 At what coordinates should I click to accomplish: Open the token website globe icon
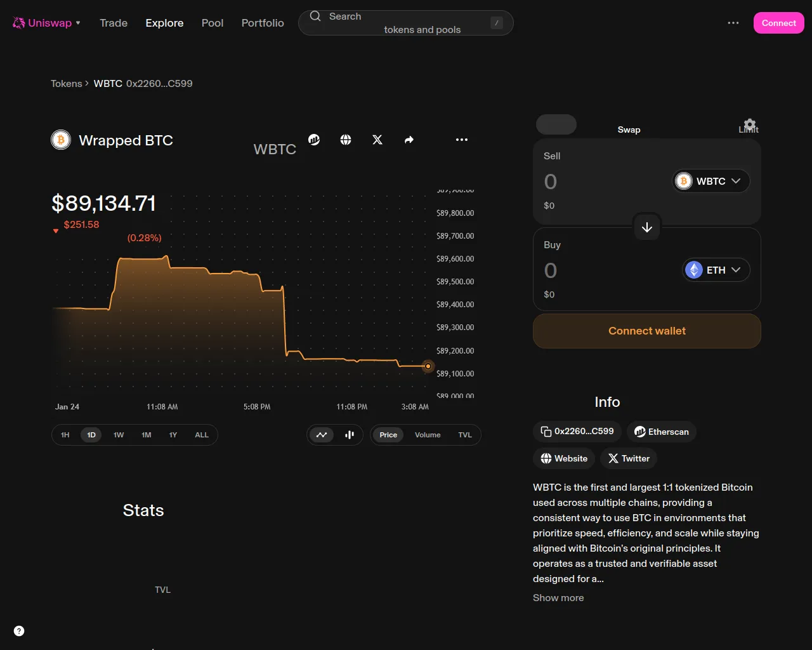tap(346, 140)
